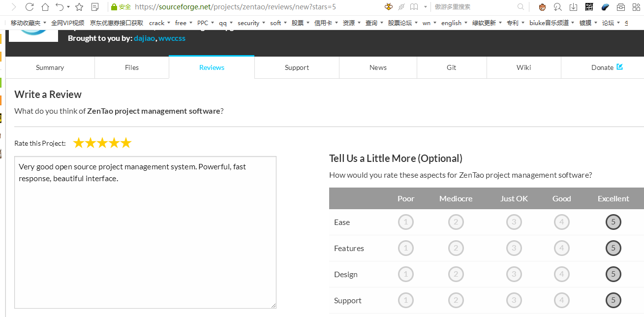Open the 股票论坛 bookmarks folder
The width and height of the screenshot is (644, 317).
point(402,23)
